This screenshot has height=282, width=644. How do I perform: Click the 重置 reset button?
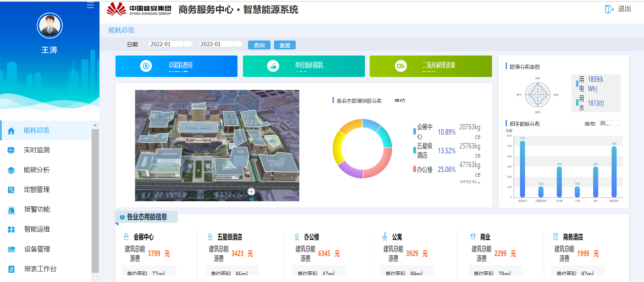pos(285,45)
